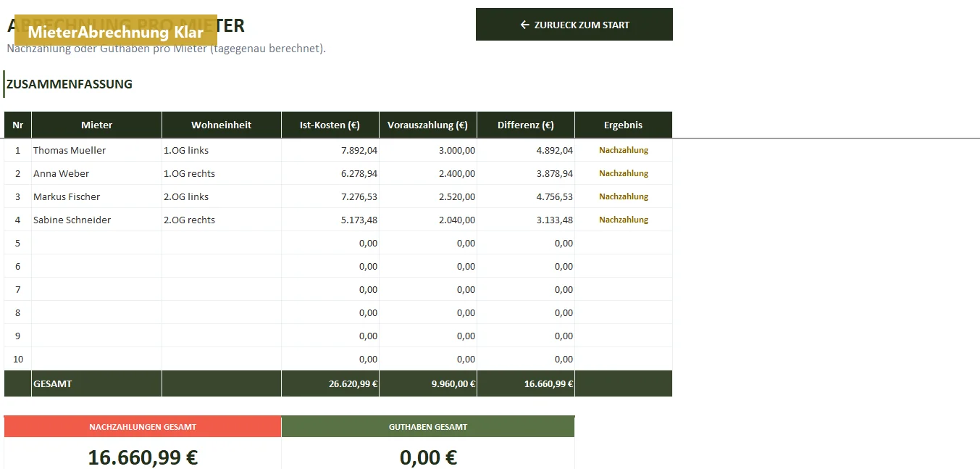Viewport: 980px width, 469px height.
Task: Click "Nachzahlung" in Thomas Mueller's row
Action: tap(624, 150)
